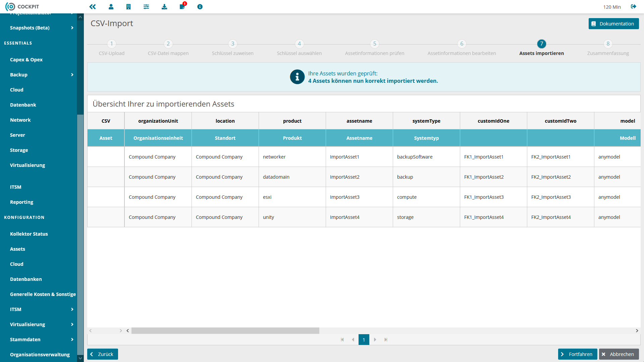Click the 120 Min session timer
Image resolution: width=644 pixels, height=362 pixels.
(612, 7)
